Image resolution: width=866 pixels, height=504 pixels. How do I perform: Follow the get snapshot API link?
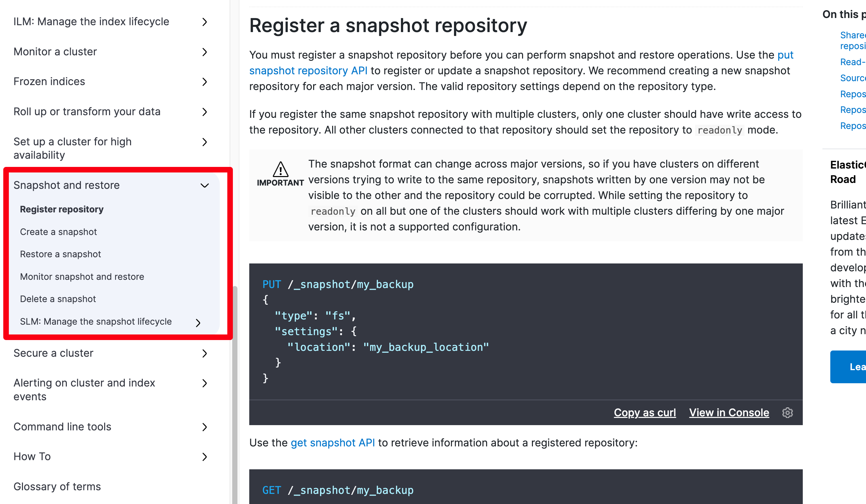click(333, 442)
